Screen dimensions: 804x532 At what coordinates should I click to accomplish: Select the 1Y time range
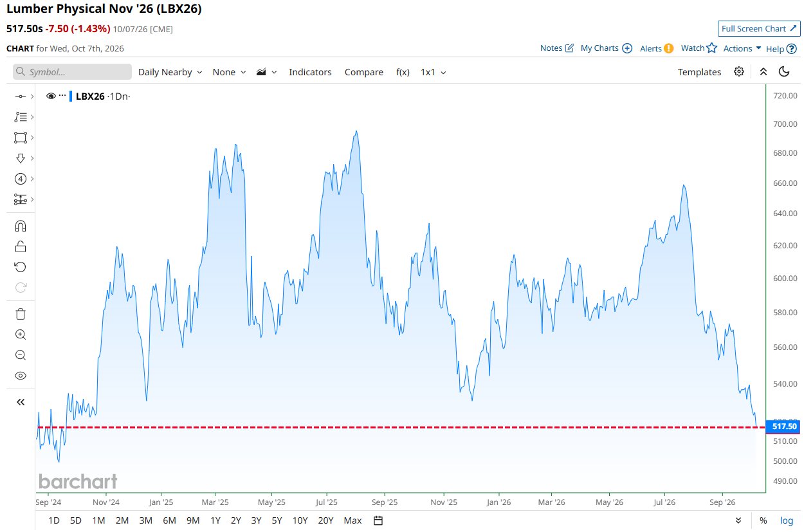[215, 520]
